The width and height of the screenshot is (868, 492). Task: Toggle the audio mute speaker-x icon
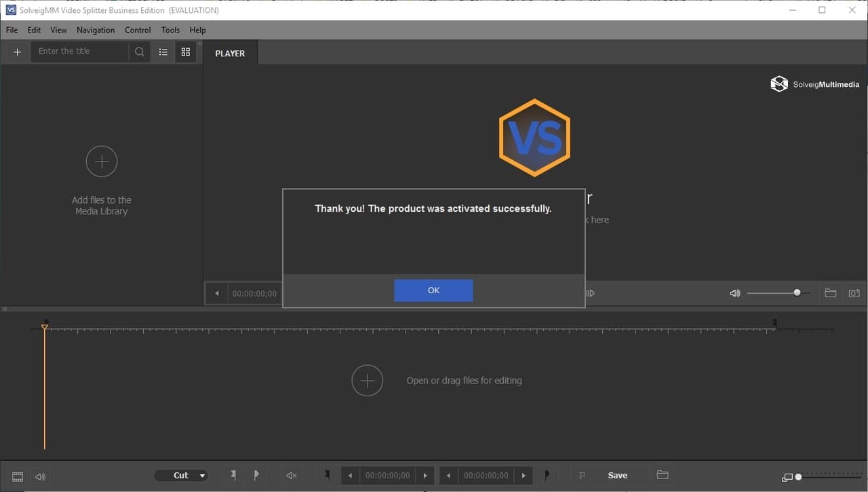click(x=291, y=476)
